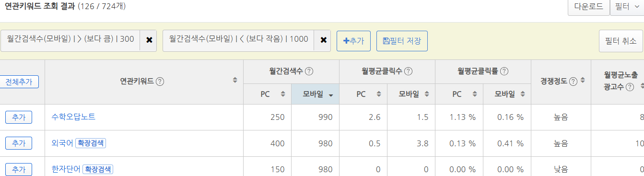The width and height of the screenshot is (644, 176).
Task: Sort average clicks by PC
Action: (x=379, y=94)
